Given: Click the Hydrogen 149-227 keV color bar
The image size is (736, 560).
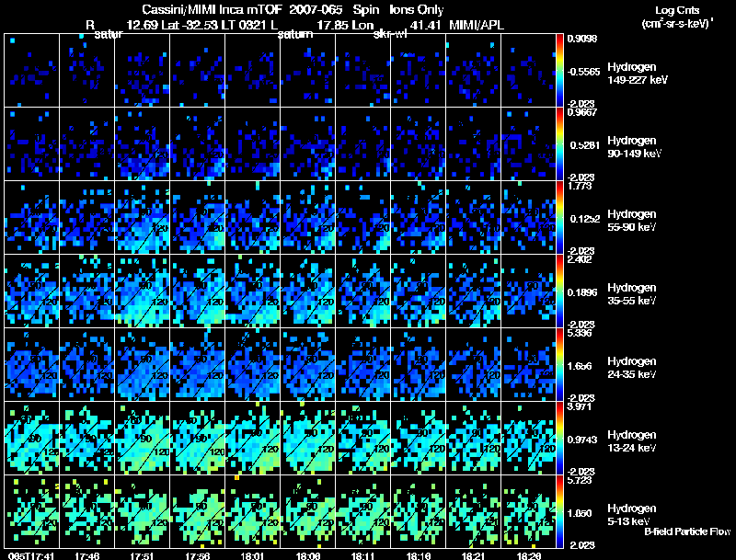Looking at the screenshot, I should point(559,71).
